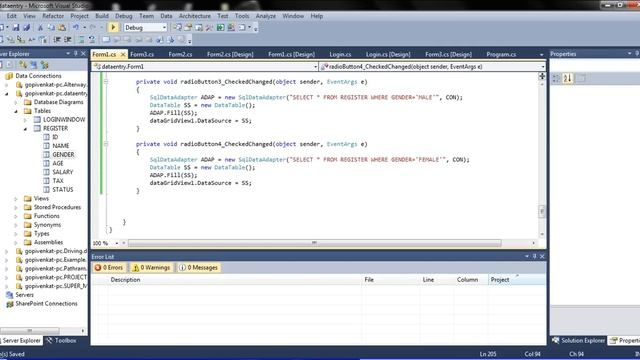Expand the Stored Procedures folder

tap(16, 207)
